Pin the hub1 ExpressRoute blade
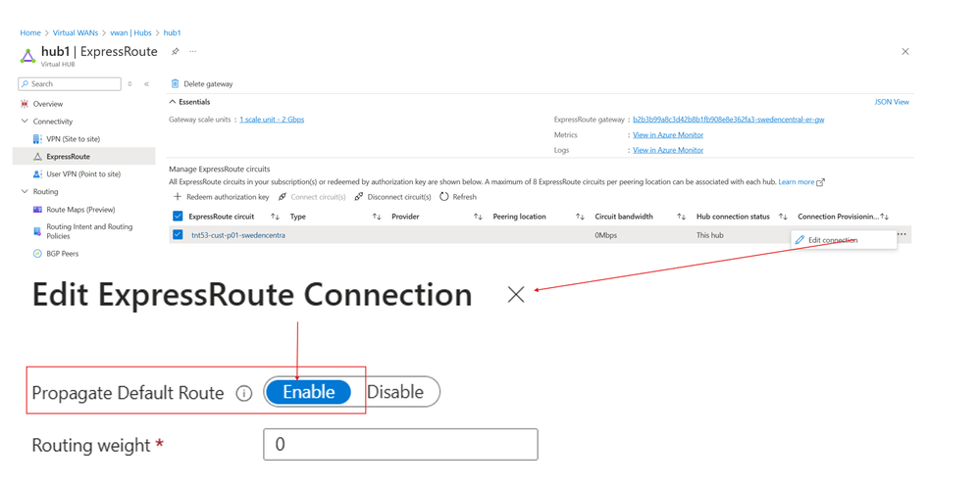The image size is (980, 490). tap(175, 52)
